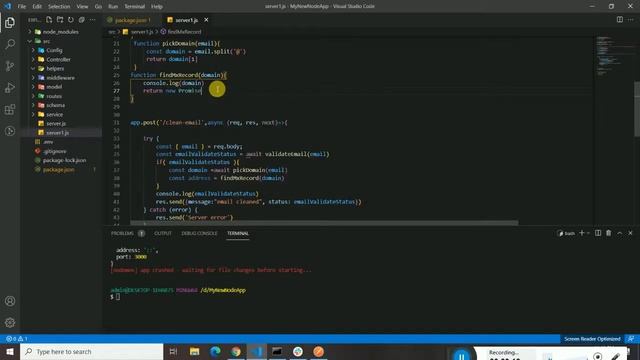Maximize the panel with chevron up
The height and width of the screenshot is (360, 640).
(620, 233)
